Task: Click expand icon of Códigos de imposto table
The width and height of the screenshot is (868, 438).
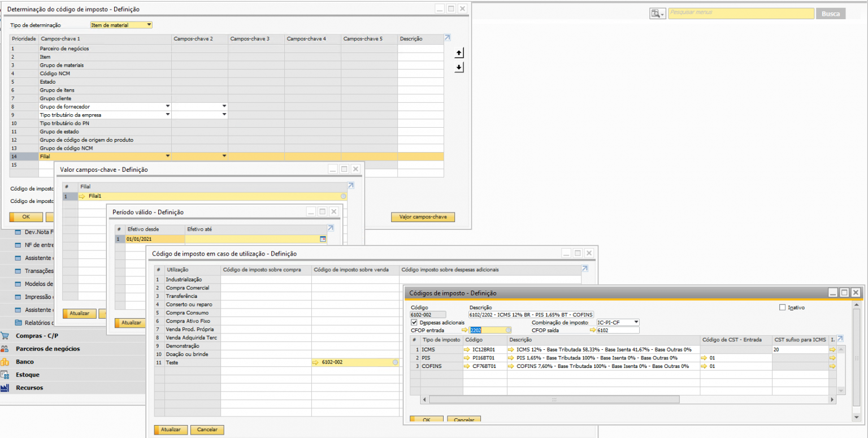Action: [x=840, y=339]
